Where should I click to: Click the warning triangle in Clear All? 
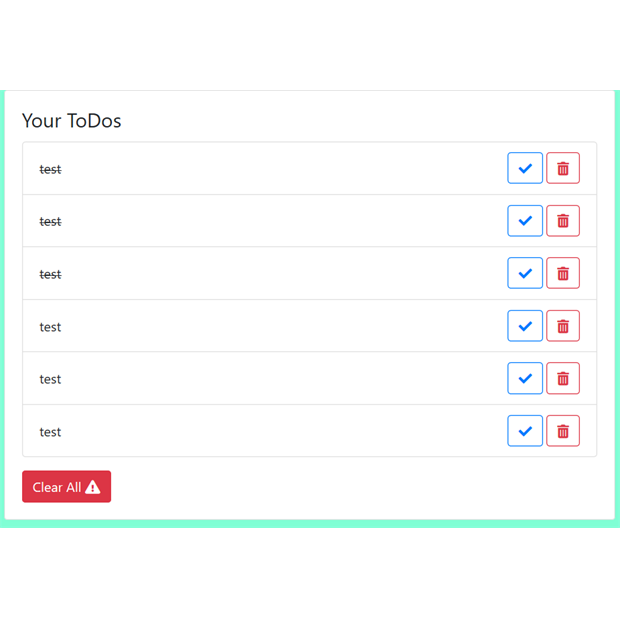pyautogui.click(x=93, y=487)
